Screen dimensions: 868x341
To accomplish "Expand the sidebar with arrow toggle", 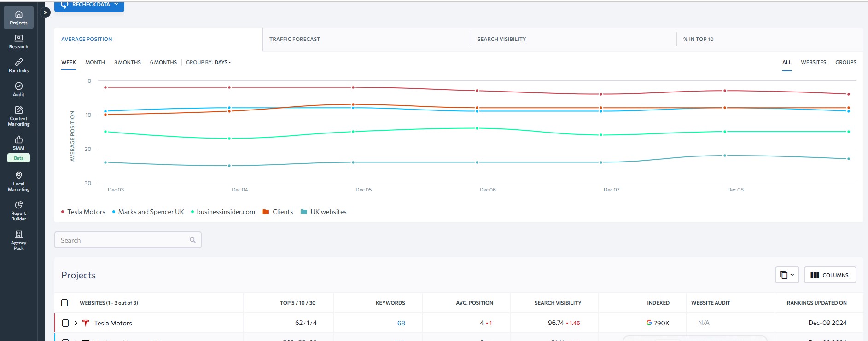I will pos(45,12).
